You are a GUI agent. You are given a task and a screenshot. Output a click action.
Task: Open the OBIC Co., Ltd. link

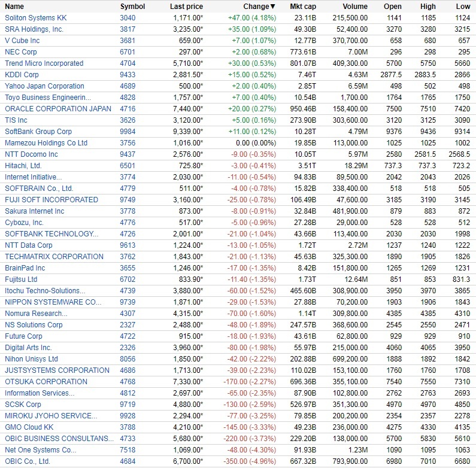(x=28, y=461)
